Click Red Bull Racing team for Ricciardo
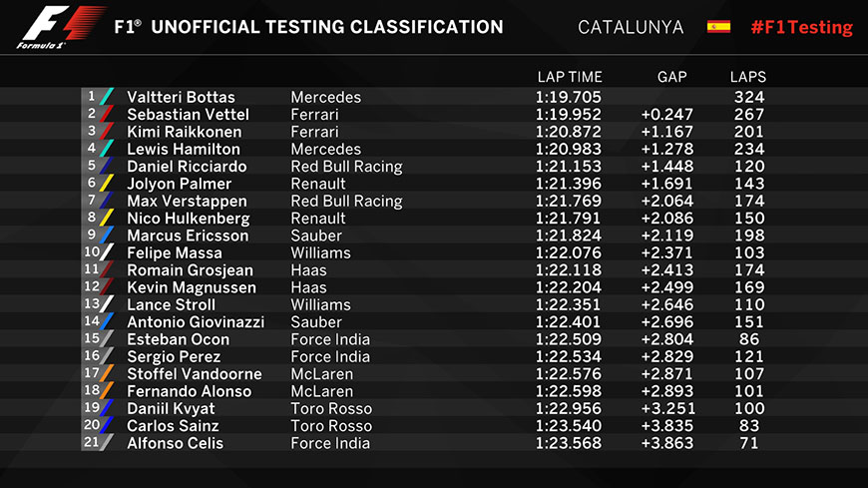 point(346,167)
